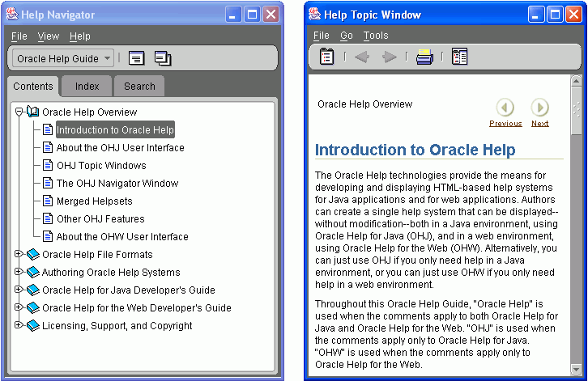Select the Authoring Oracle Help Systems book label
This screenshot has width=588, height=381.
pos(111,273)
